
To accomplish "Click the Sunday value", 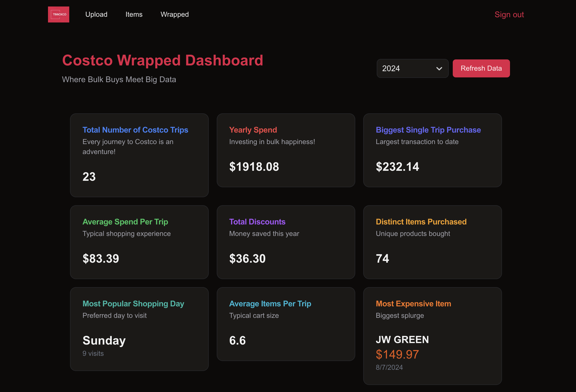I will coord(104,341).
